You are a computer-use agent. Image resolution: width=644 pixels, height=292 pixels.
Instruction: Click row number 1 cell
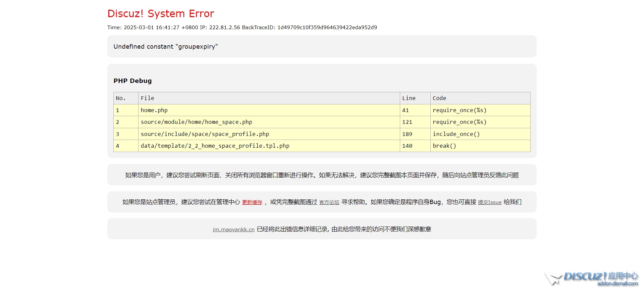126,110
